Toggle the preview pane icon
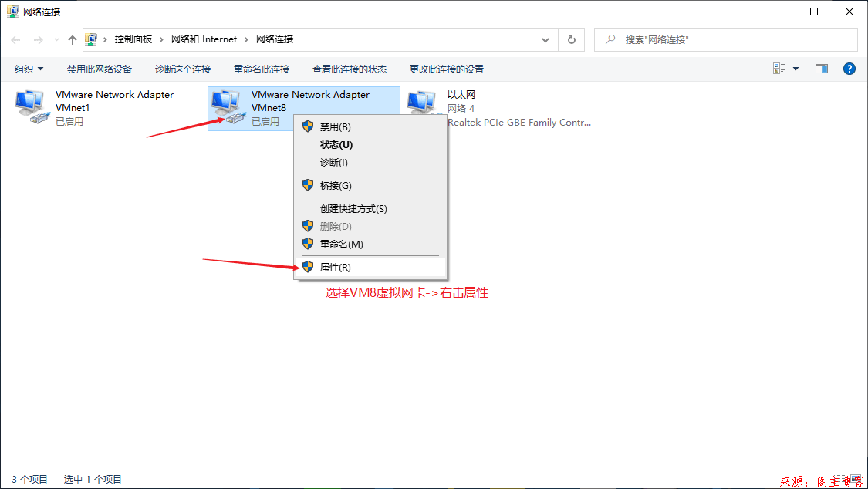This screenshot has height=489, width=868. [x=822, y=69]
